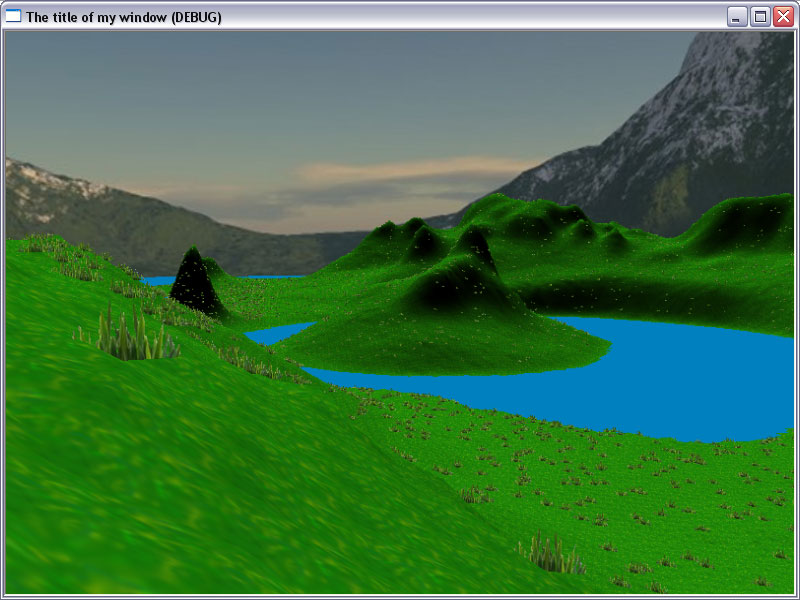The width and height of the screenshot is (800, 600).
Task: Close the window with the red X
Action: (x=783, y=17)
